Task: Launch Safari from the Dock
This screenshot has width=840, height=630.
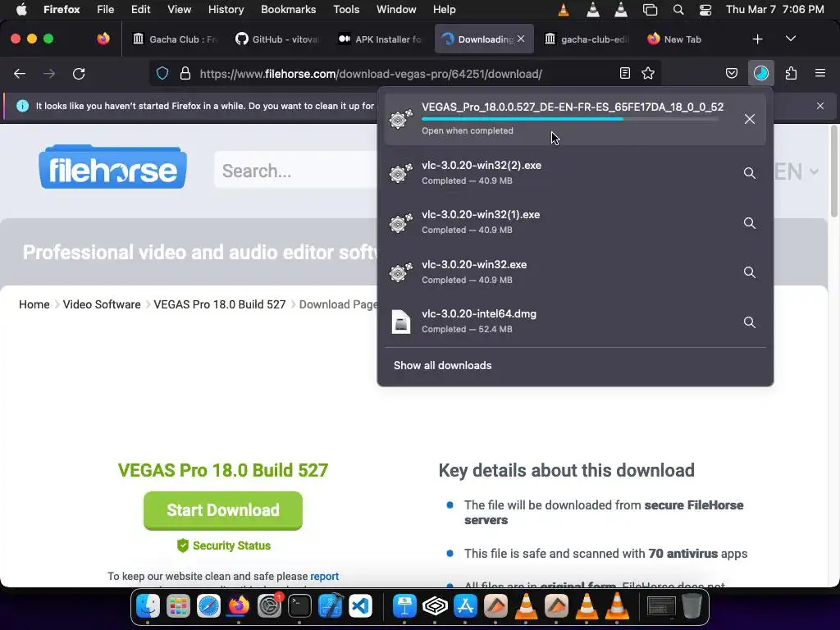Action: click(x=208, y=606)
